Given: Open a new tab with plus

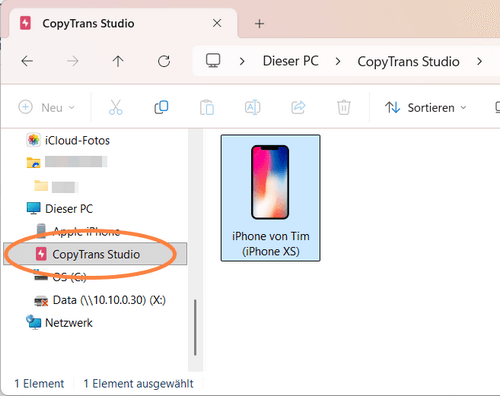Looking at the screenshot, I should (259, 24).
